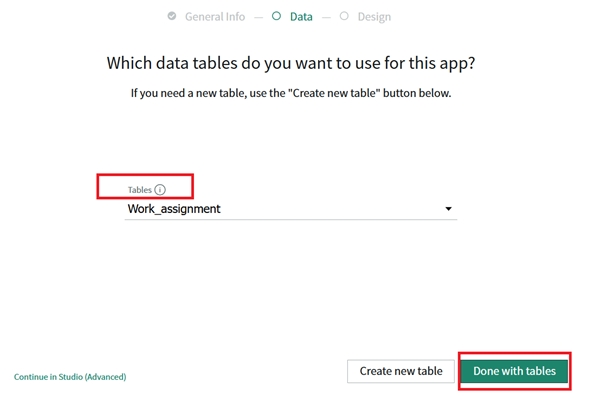Click the word 'Advanced' in the Studio link
This screenshot has height=408, width=602.
tap(105, 377)
